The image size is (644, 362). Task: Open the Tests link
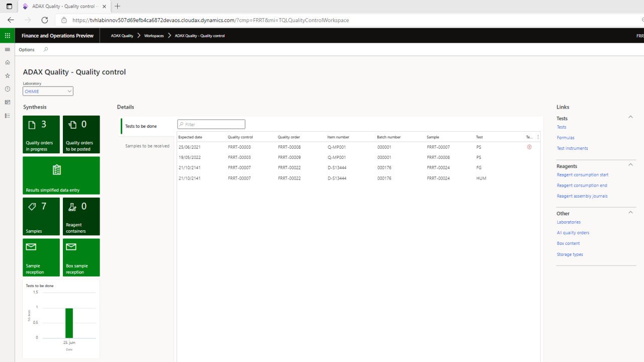click(x=561, y=127)
